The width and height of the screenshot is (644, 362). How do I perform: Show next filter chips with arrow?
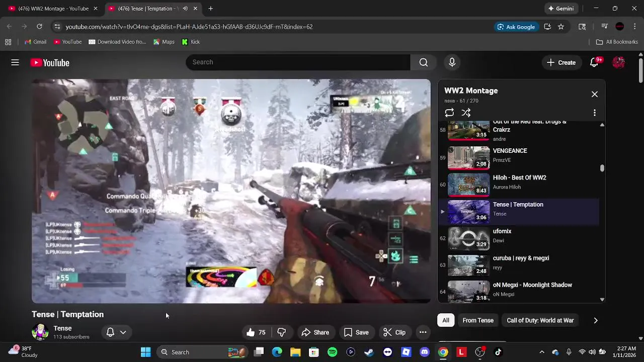point(596,320)
